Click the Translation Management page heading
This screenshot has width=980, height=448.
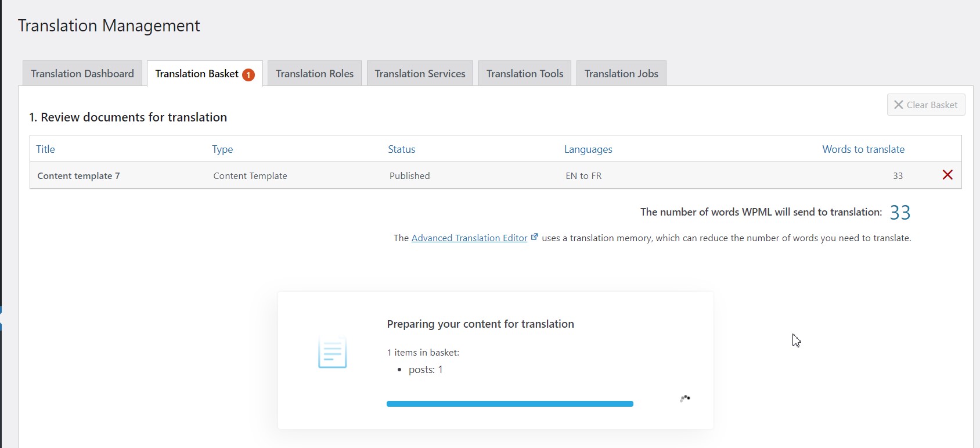(x=109, y=26)
